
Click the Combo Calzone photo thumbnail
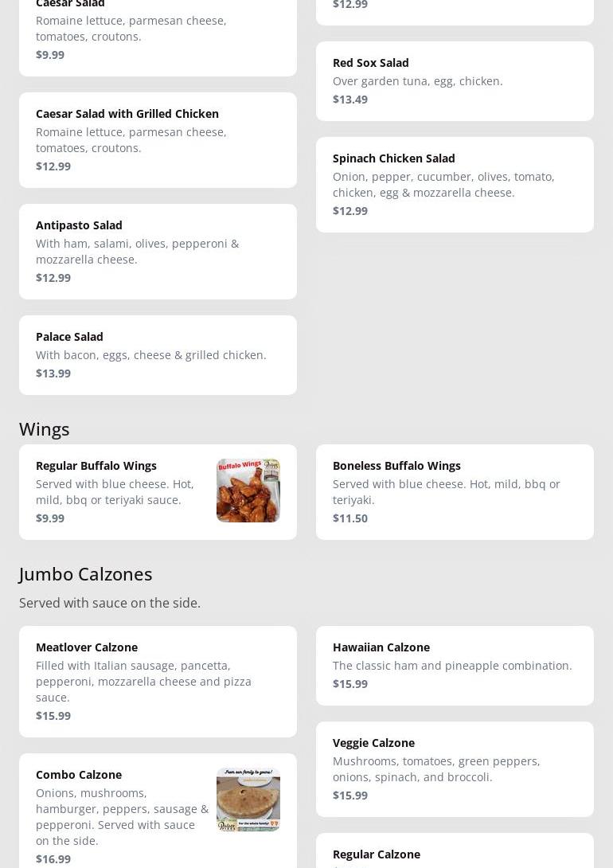pyautogui.click(x=248, y=800)
